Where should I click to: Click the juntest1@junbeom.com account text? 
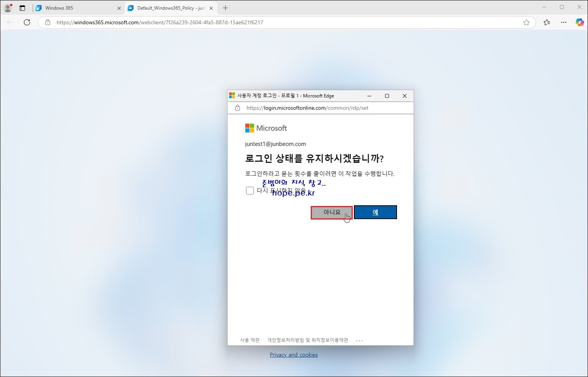pos(275,144)
